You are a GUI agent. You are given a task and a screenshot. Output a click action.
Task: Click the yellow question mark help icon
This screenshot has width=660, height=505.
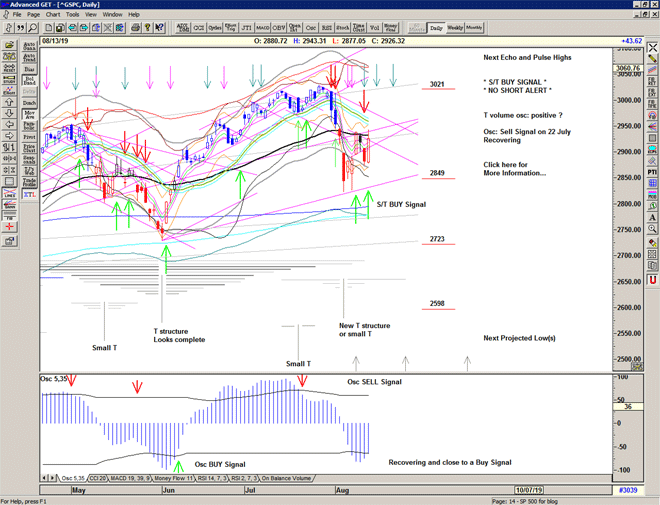[x=147, y=28]
